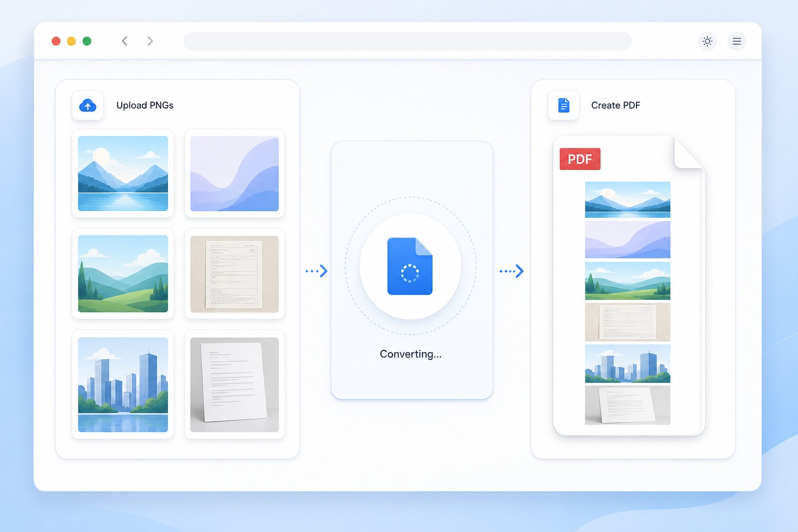Click the beige form page in the PDF
The image size is (798, 532).
pos(628,322)
